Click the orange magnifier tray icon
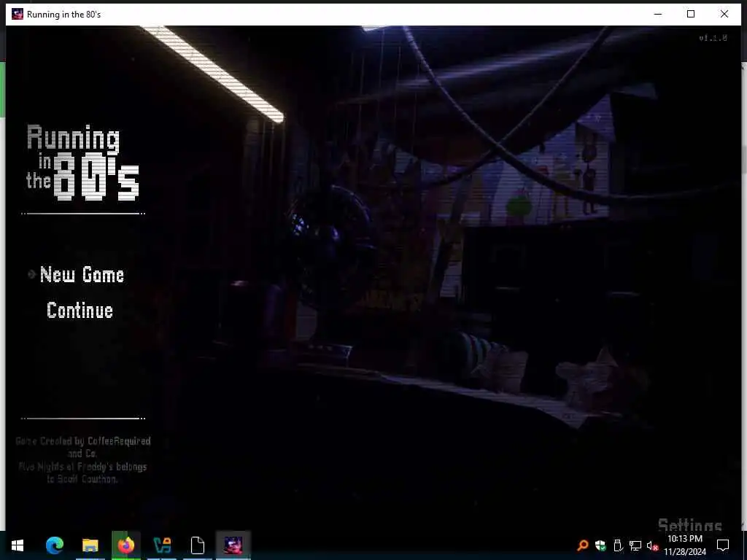The width and height of the screenshot is (747, 560). [582, 545]
